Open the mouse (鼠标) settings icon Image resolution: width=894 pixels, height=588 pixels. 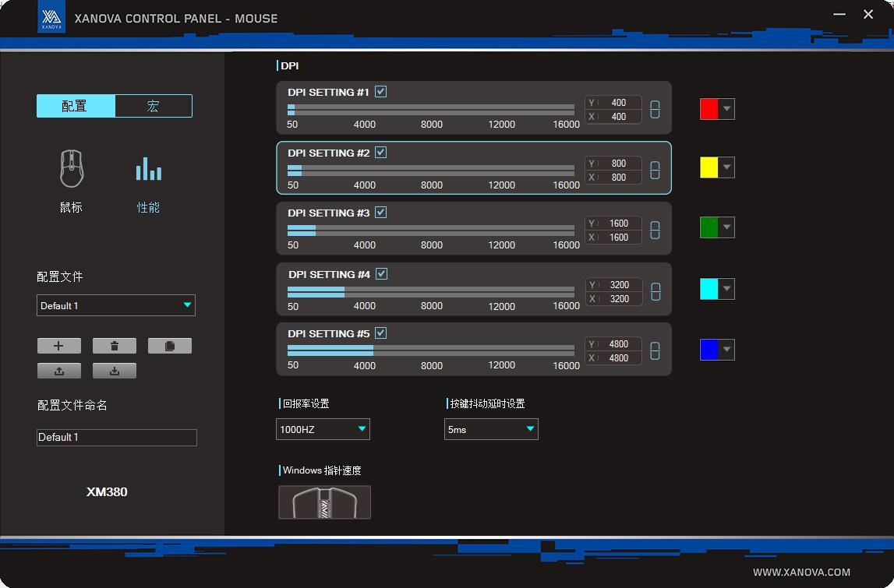pos(71,169)
